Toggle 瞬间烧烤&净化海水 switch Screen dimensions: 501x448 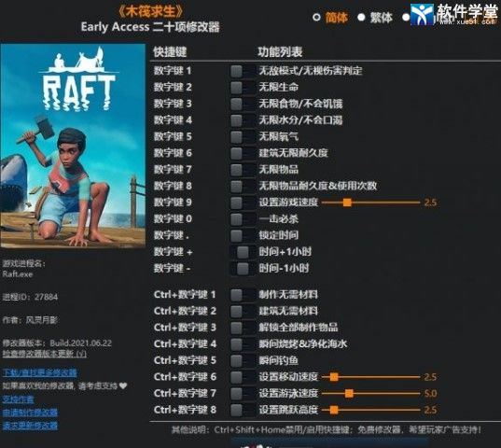(243, 344)
